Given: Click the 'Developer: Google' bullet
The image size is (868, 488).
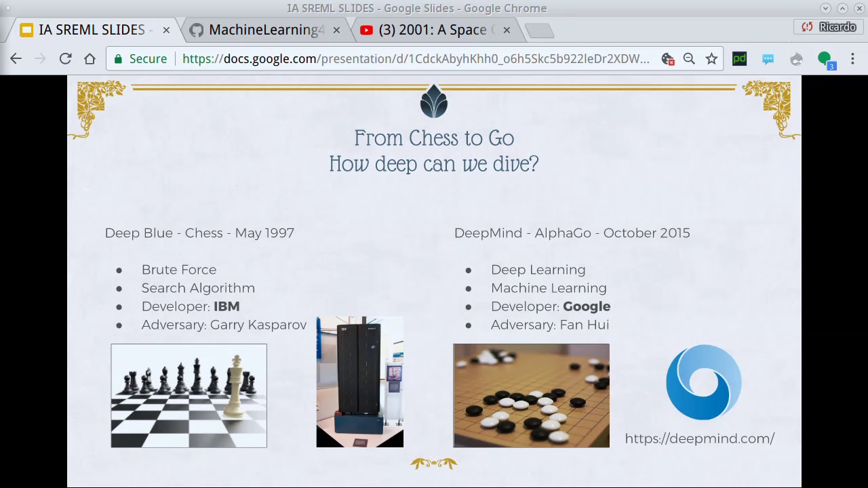Looking at the screenshot, I should pyautogui.click(x=551, y=306).
